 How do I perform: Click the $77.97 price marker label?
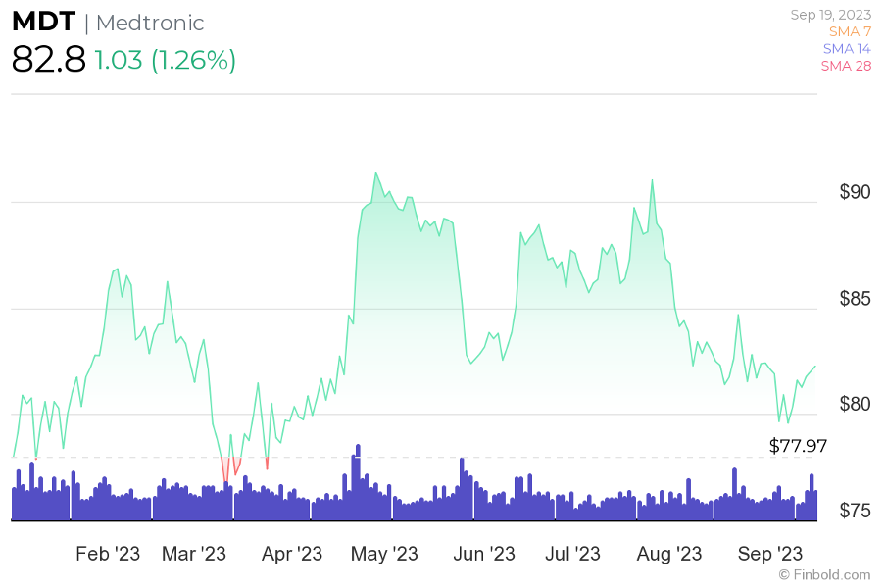[x=796, y=446]
